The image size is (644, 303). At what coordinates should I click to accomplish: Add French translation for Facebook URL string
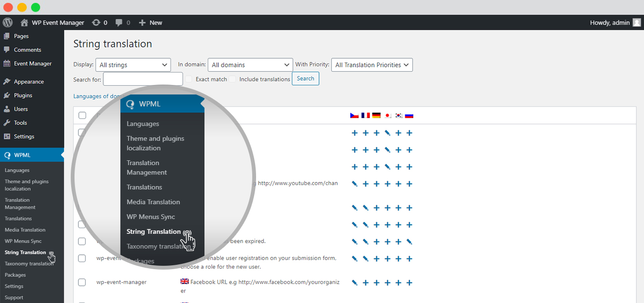(365, 282)
